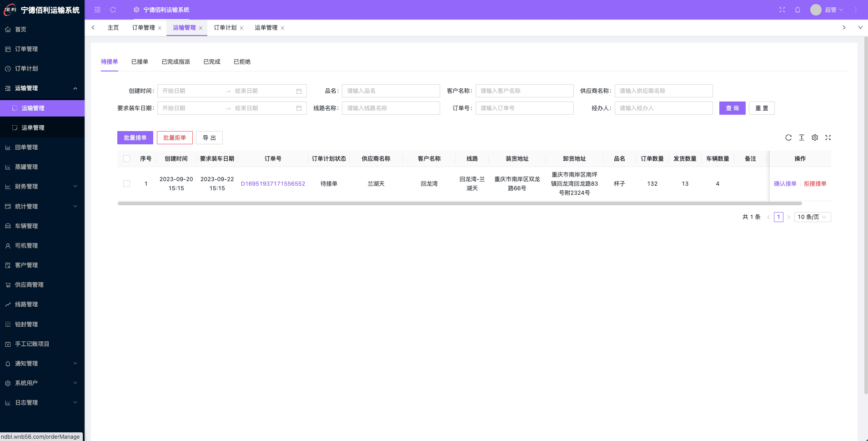The image size is (868, 441).
Task: Open order link D16951937171556552
Action: 273,184
